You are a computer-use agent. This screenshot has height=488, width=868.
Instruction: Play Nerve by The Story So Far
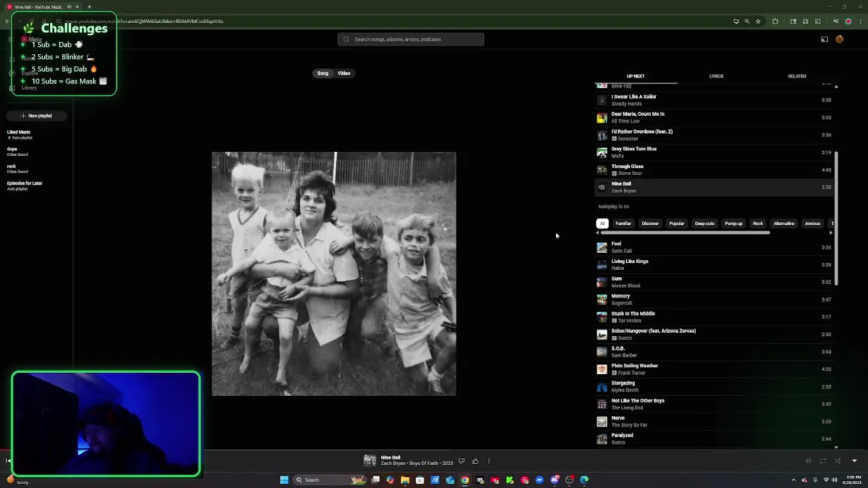point(714,422)
